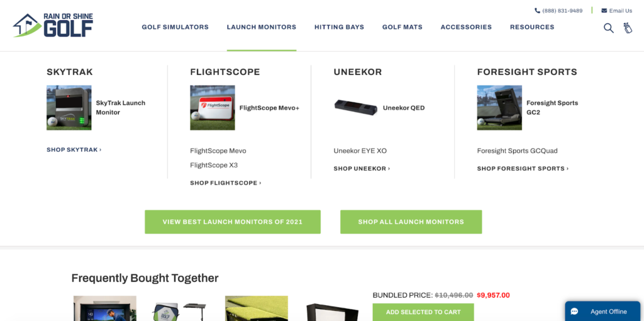Click Add Selected to Cart button

coord(423,312)
